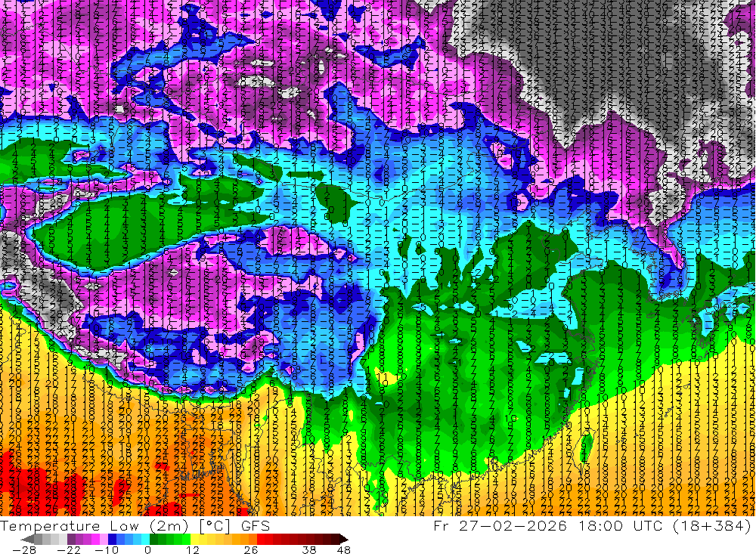Click the '-22' label under the color scale

tap(69, 550)
